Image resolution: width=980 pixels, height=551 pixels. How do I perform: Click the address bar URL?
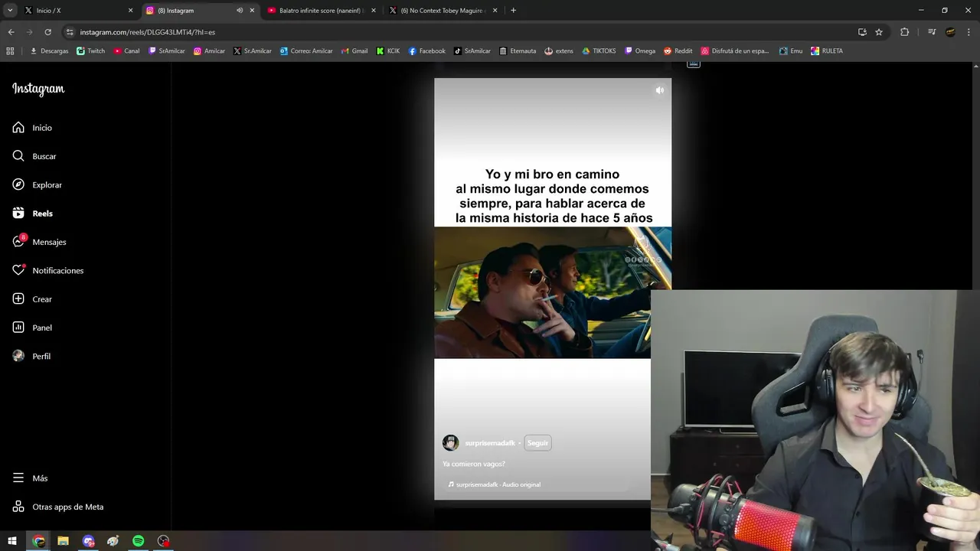[148, 32]
